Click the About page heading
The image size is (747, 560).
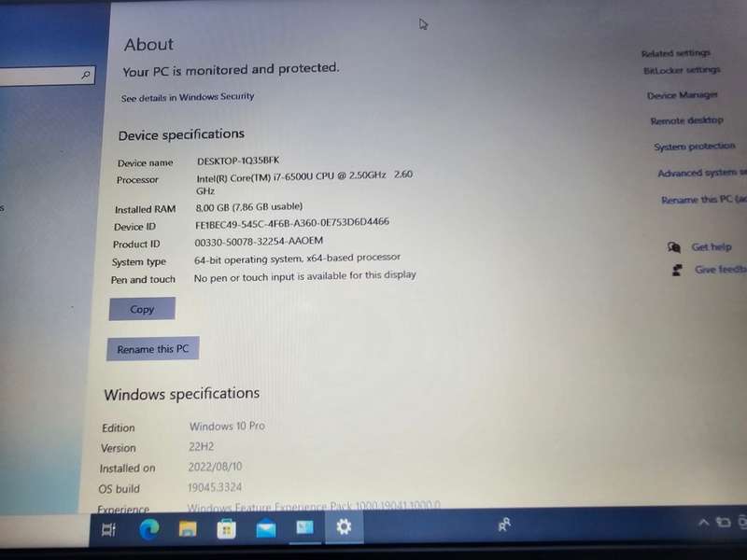click(x=148, y=45)
